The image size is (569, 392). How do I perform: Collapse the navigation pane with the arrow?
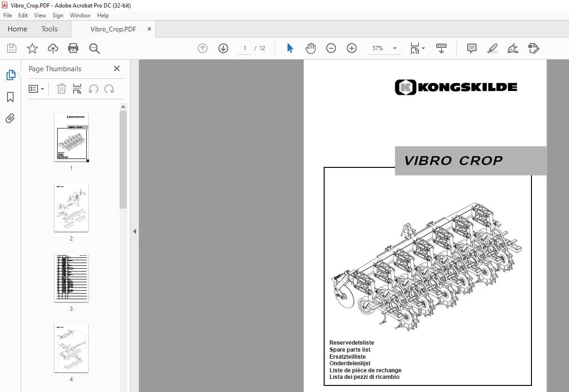click(135, 231)
